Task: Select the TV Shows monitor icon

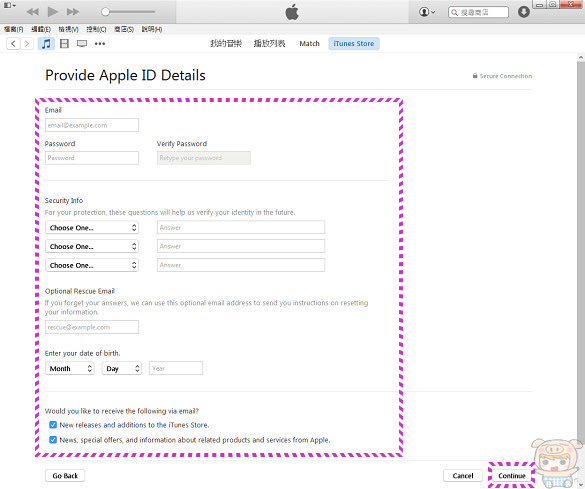Action: pyautogui.click(x=82, y=44)
